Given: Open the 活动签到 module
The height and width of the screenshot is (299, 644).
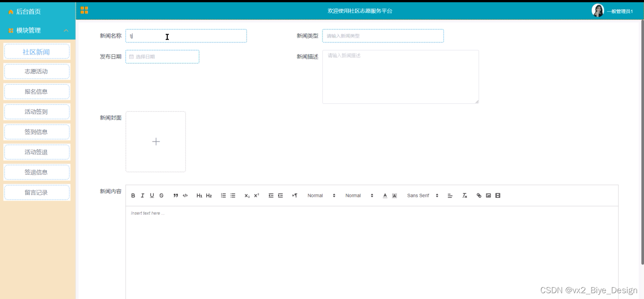Looking at the screenshot, I should click(x=37, y=112).
